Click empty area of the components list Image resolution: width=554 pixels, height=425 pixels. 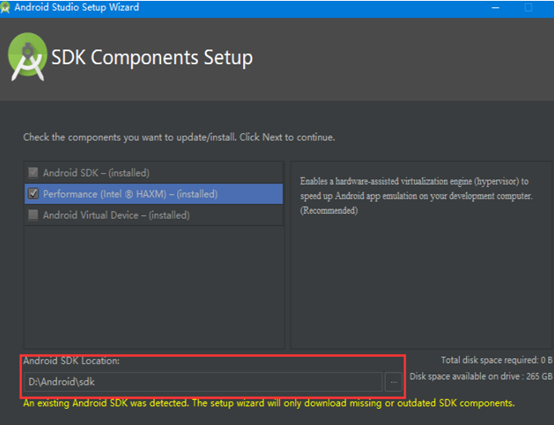coord(154,286)
